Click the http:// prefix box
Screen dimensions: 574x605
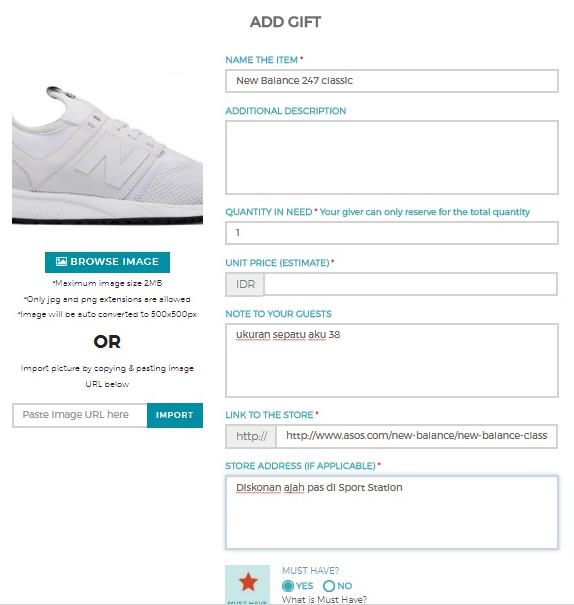tap(251, 436)
